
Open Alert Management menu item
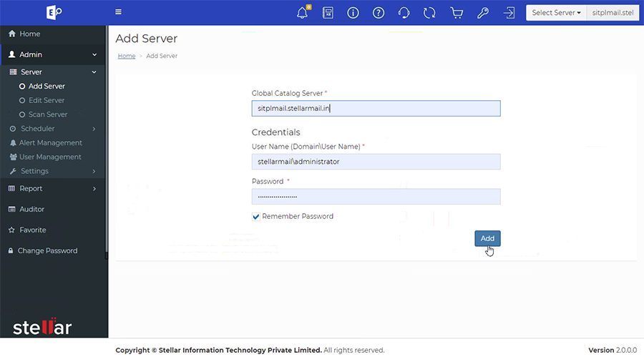[x=51, y=143]
